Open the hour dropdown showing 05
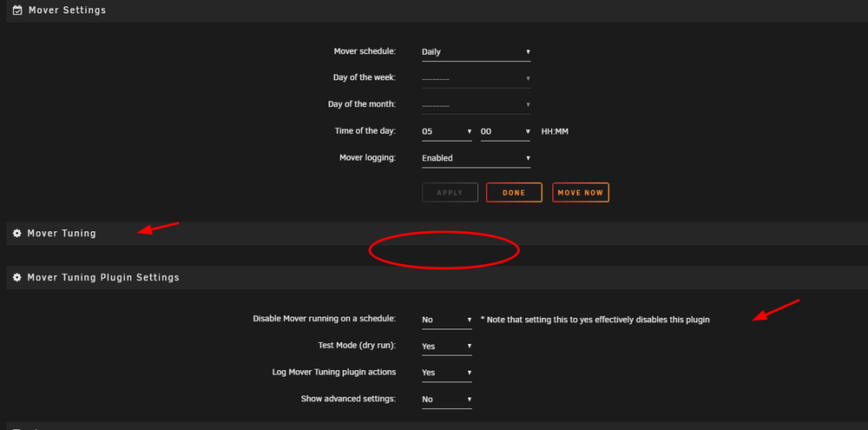This screenshot has height=430, width=868. [447, 132]
